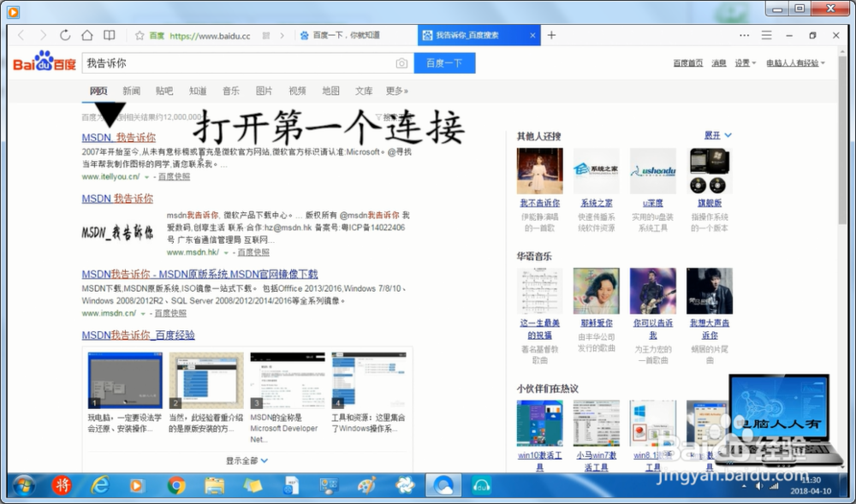Open 系统之家 thumbnail in related searches
Viewport: 856px width, 504px height.
coord(596,171)
